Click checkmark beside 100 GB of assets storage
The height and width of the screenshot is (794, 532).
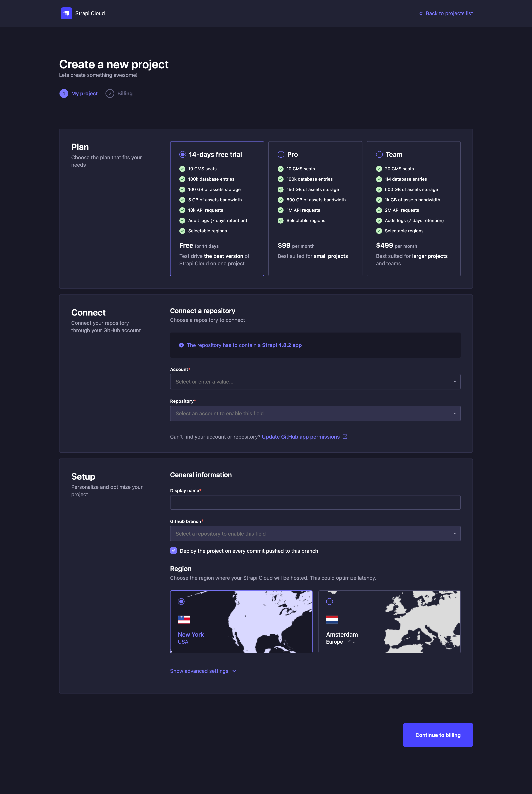pyautogui.click(x=182, y=189)
